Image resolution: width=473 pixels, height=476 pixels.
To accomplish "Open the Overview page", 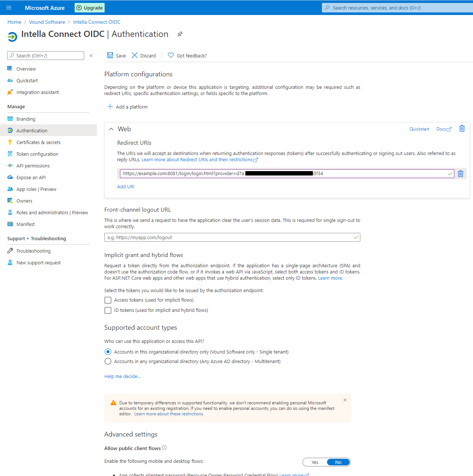I will (26, 69).
